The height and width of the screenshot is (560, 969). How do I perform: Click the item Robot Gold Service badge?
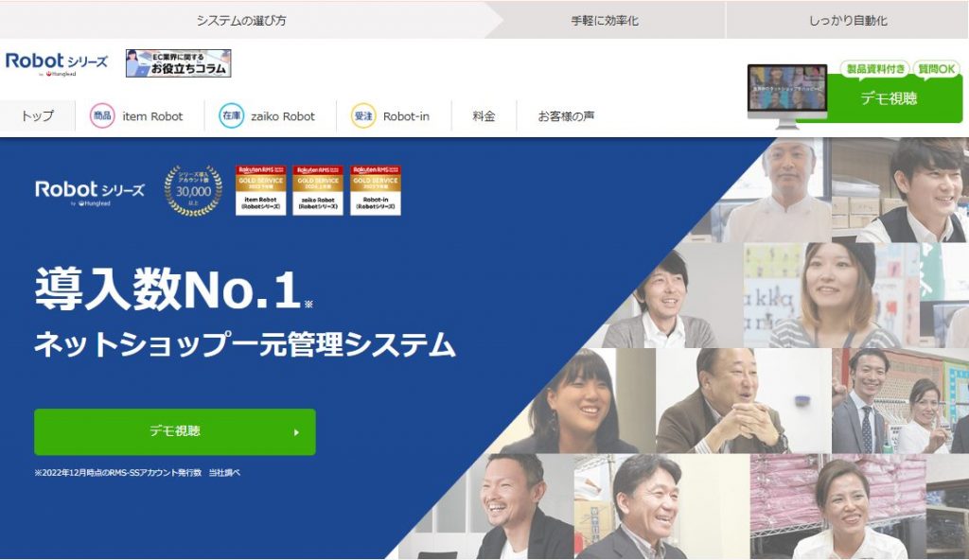coord(261,190)
